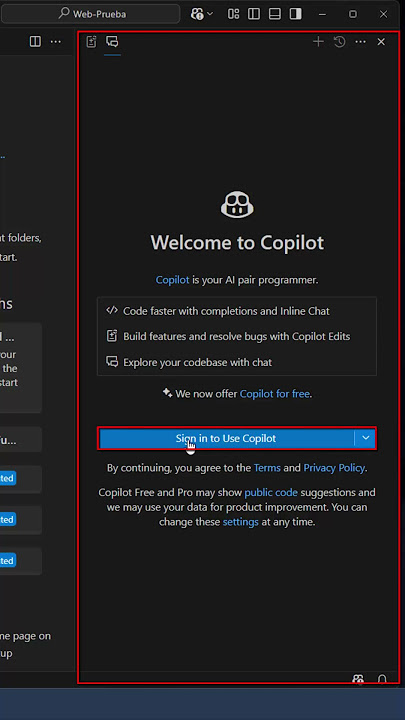Toggle the primary side bar visibility
Image resolution: width=405 pixels, height=720 pixels.
(253, 14)
